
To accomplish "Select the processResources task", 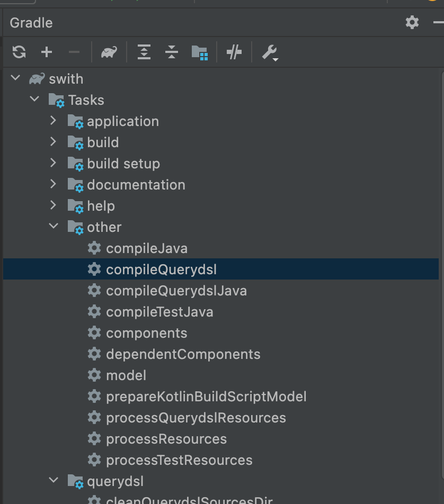I will point(221,439).
